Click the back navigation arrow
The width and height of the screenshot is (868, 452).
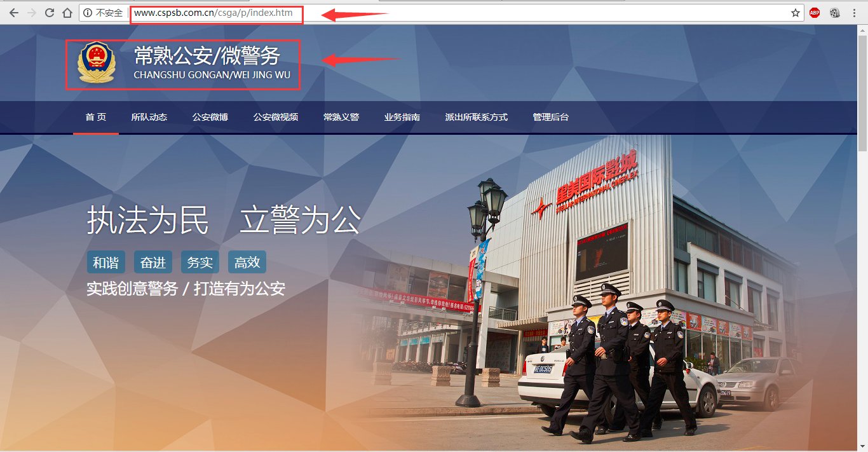(13, 12)
